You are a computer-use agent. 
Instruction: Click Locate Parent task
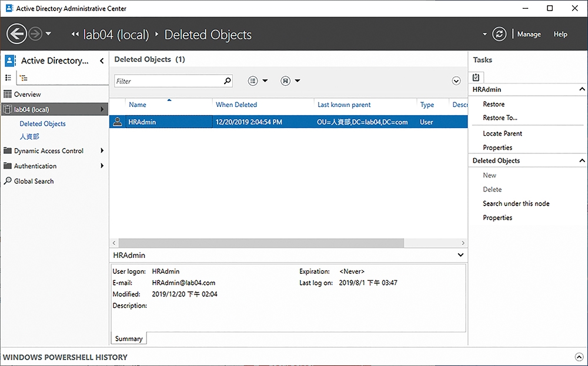point(503,133)
